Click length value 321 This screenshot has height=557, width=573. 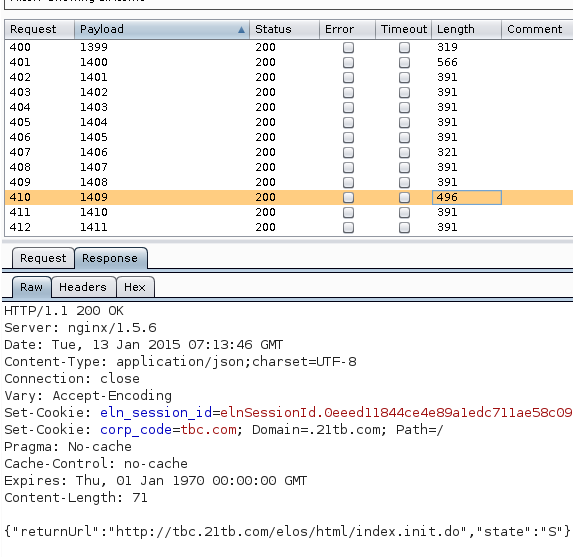pos(447,152)
